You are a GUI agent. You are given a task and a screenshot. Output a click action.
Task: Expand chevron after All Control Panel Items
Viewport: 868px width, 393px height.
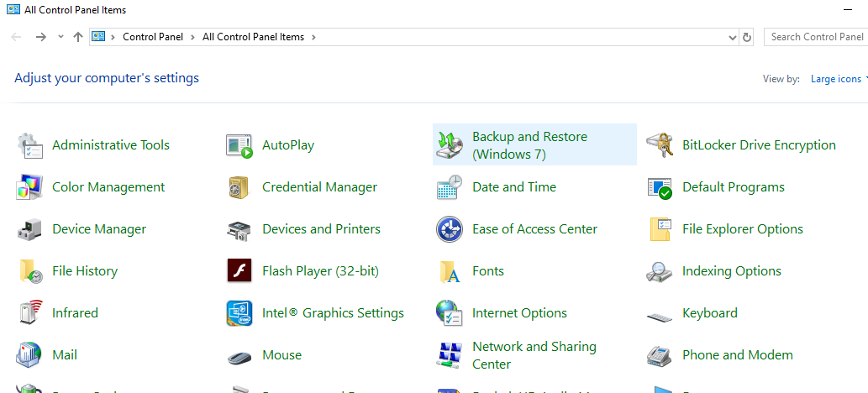click(x=314, y=37)
